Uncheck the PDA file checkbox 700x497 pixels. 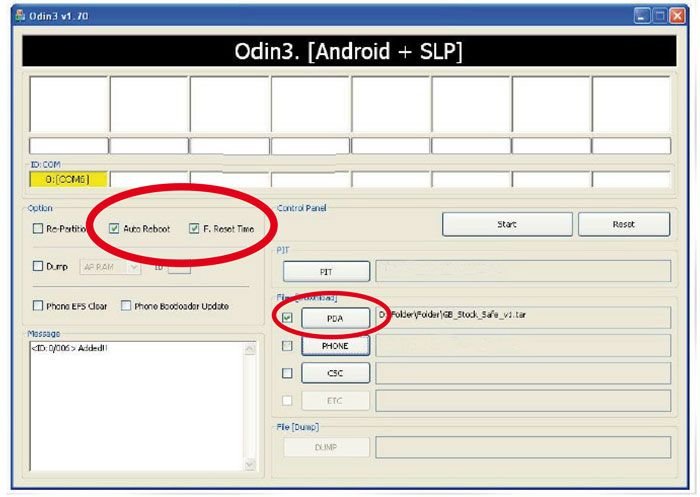(x=288, y=318)
